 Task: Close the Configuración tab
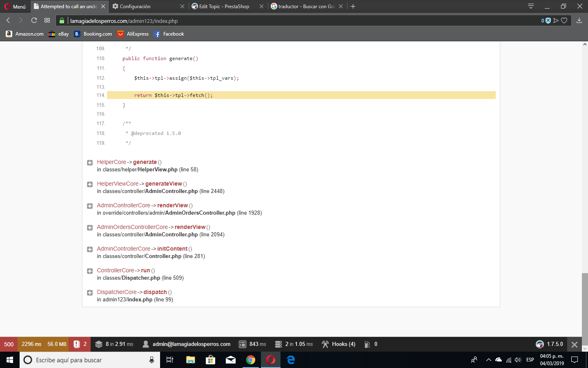[182, 7]
